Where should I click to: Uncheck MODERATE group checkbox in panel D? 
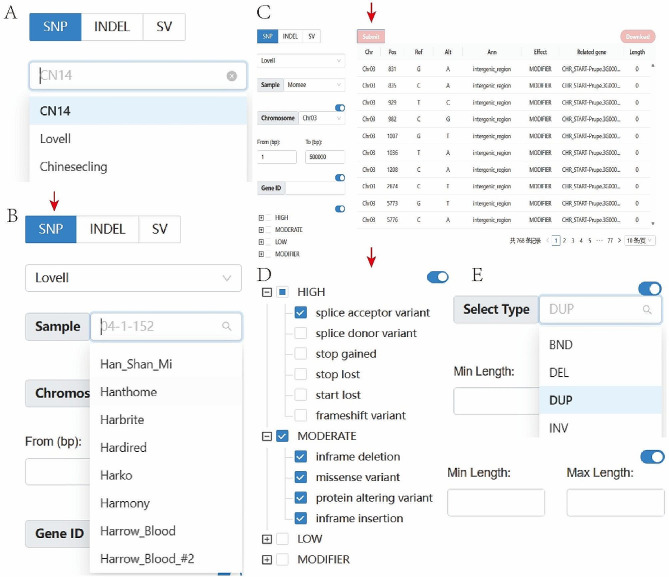click(x=282, y=436)
